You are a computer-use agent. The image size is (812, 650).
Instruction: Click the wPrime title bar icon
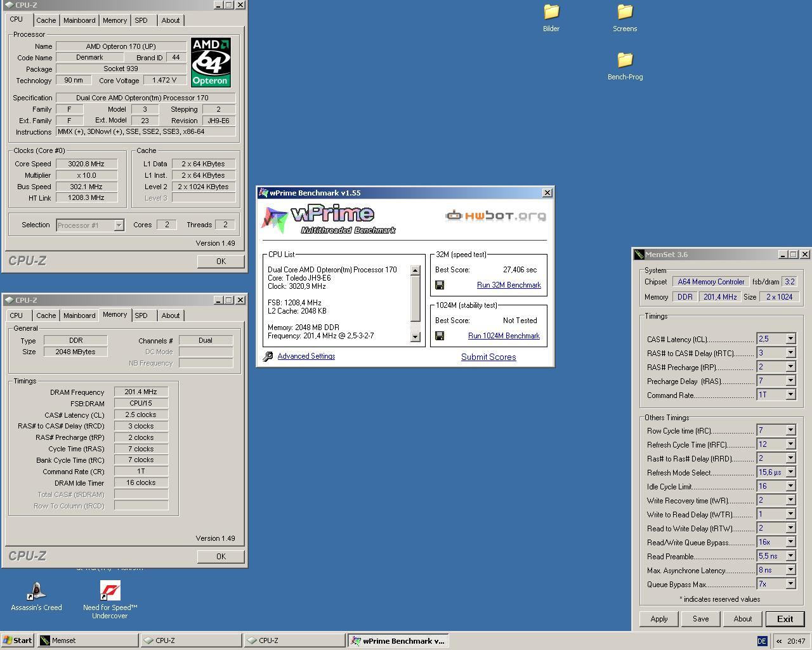pos(263,193)
